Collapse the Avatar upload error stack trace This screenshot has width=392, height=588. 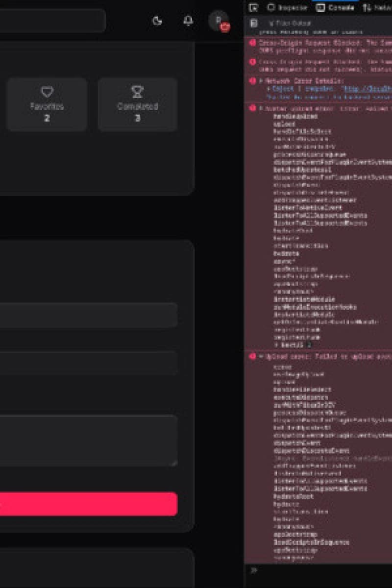click(261, 108)
